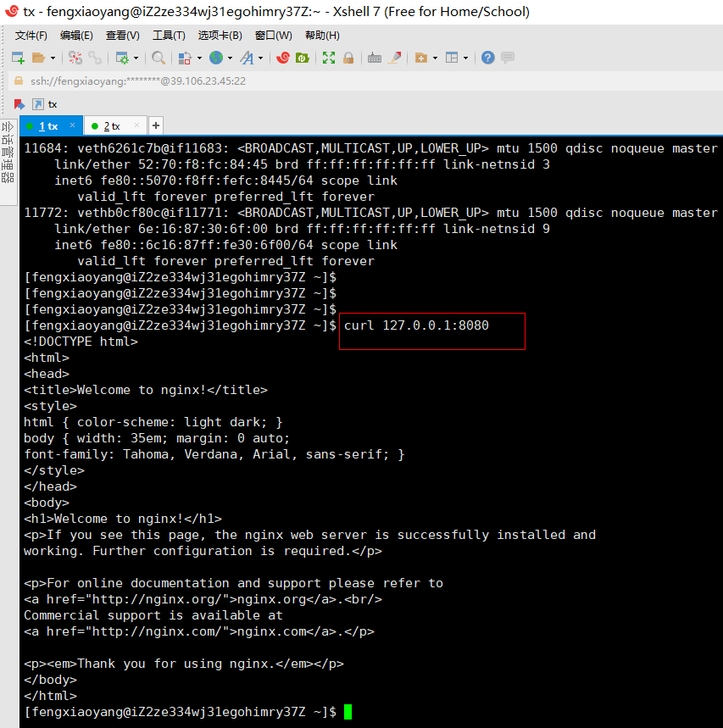Open the 编辑(E) menu

pyautogui.click(x=76, y=36)
